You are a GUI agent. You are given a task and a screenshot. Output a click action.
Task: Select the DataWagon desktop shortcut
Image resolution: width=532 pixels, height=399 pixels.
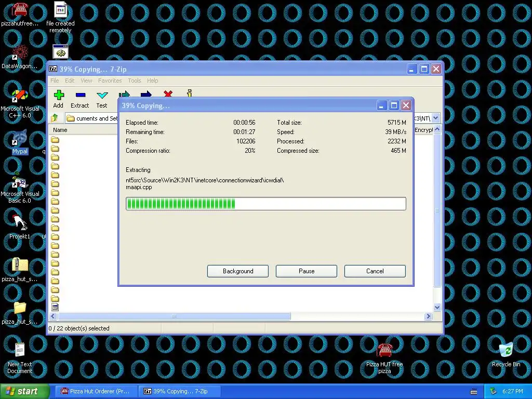click(19, 56)
